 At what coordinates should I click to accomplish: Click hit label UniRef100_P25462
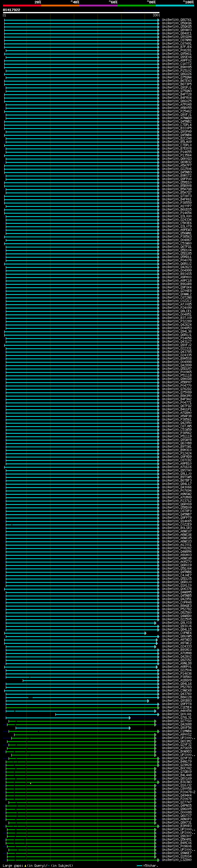coord(176,111)
